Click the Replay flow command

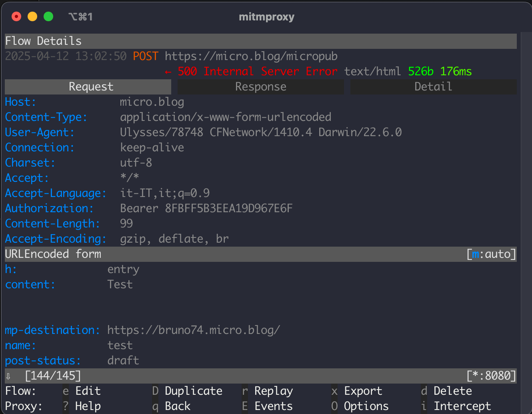(267, 391)
